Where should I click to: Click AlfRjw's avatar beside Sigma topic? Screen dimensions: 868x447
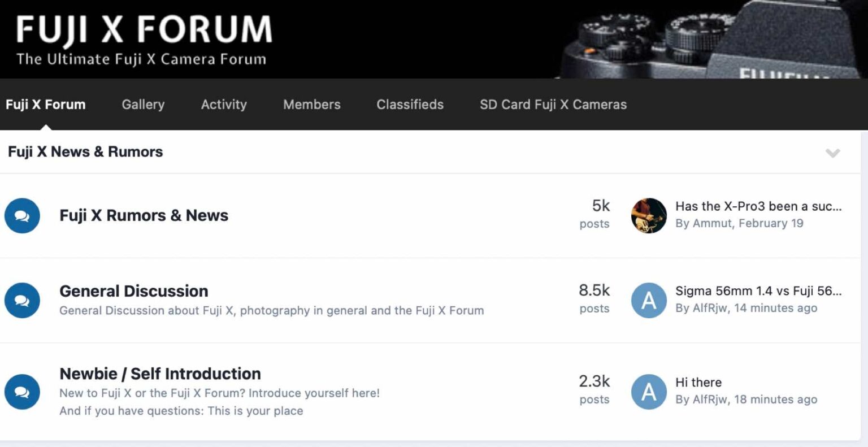coord(649,300)
